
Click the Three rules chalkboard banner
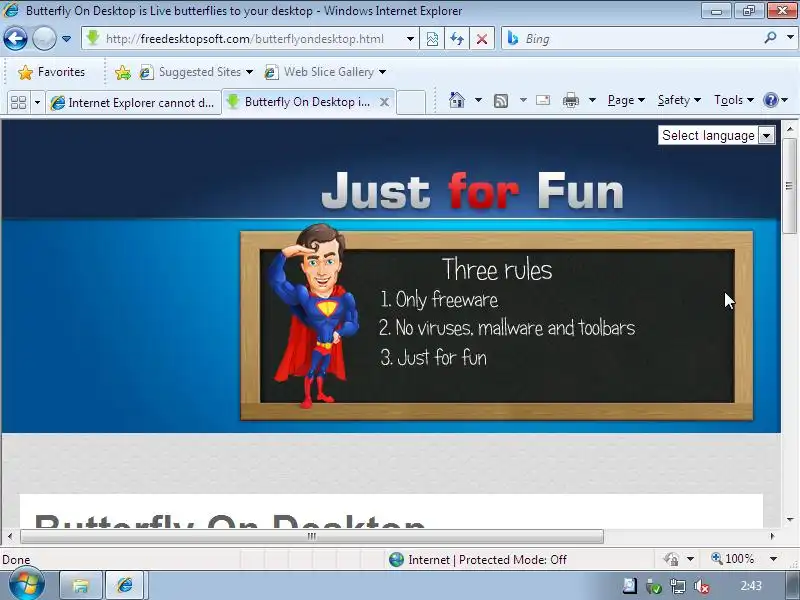coord(496,326)
